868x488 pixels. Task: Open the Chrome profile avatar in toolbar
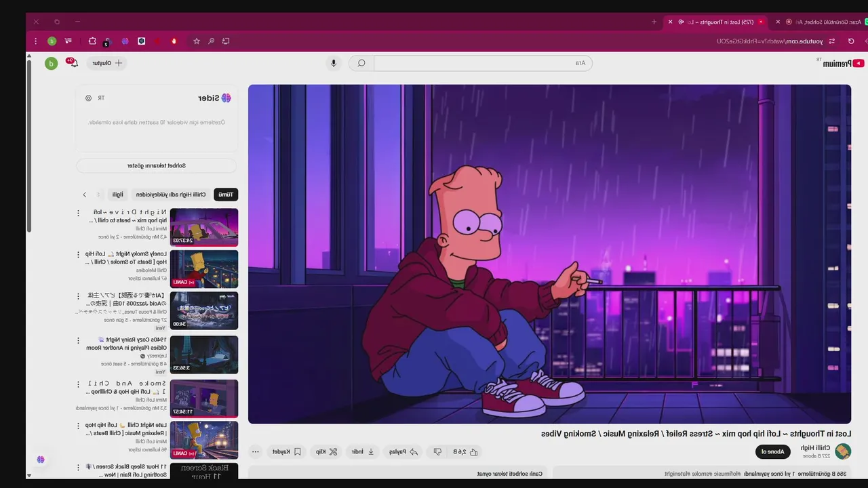coord(52,41)
